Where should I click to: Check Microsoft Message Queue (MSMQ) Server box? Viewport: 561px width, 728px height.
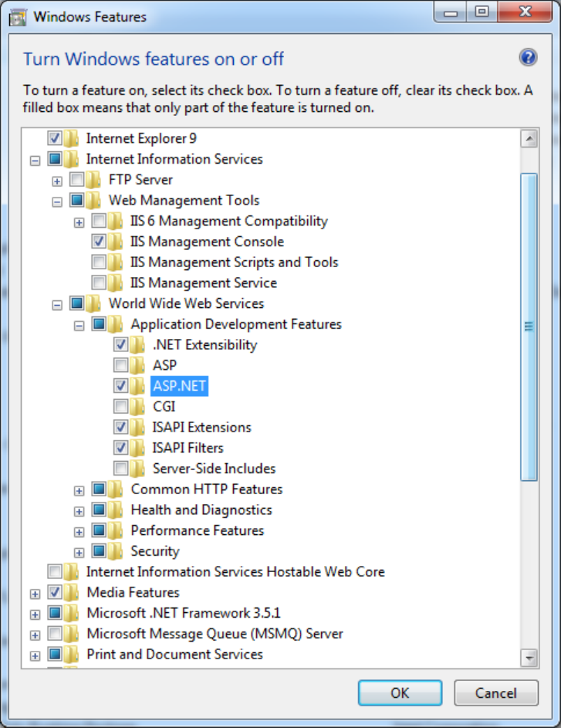[55, 633]
